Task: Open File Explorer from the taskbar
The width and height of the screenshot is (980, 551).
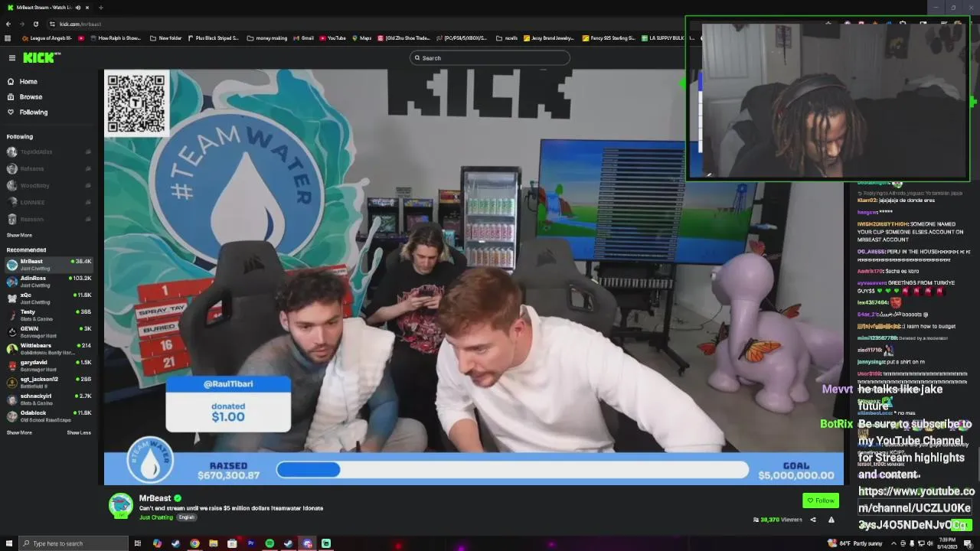Action: tap(213, 543)
